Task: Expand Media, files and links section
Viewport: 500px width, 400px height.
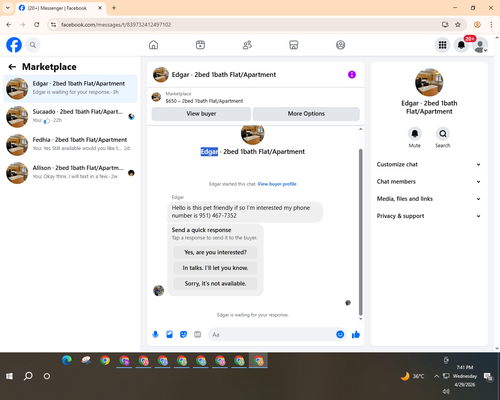Action: [429, 199]
